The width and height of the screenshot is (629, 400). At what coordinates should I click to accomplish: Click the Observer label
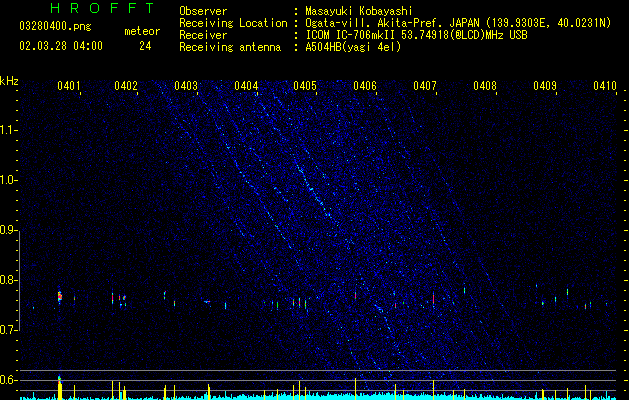click(x=203, y=11)
